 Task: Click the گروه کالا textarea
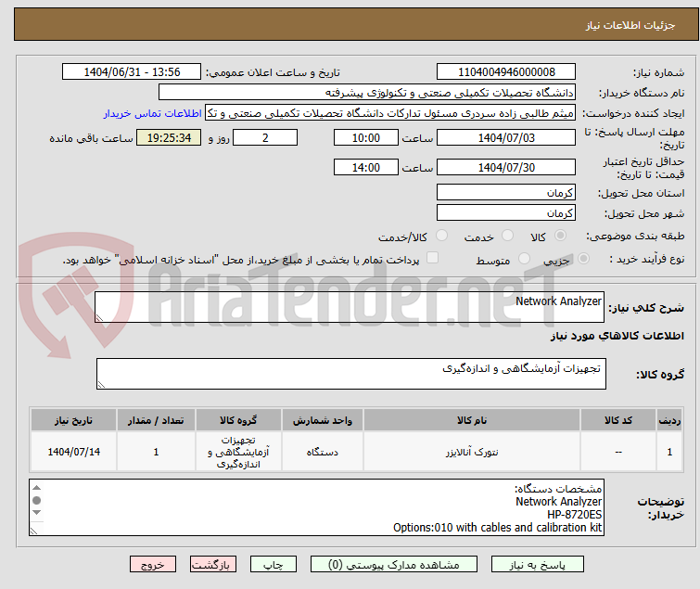pos(350,374)
